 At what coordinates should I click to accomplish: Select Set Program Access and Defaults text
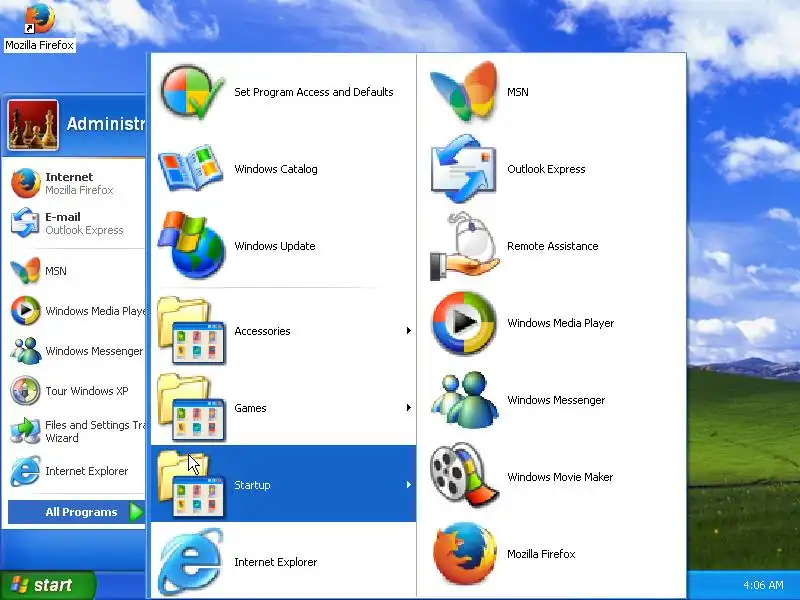click(314, 92)
